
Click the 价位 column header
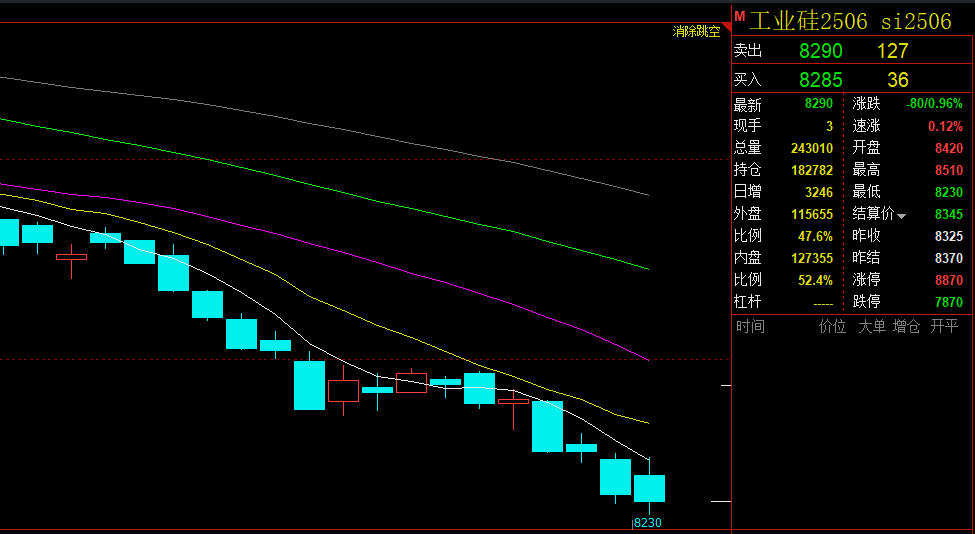(x=832, y=326)
